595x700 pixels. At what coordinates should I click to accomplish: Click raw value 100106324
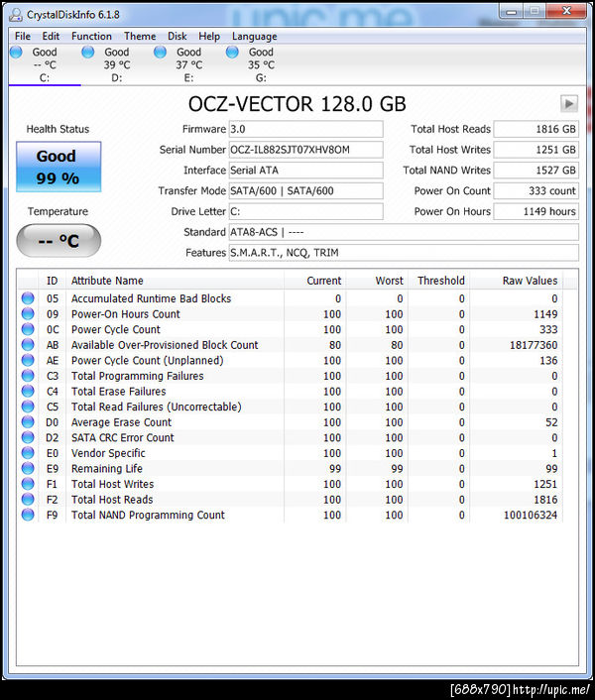click(x=531, y=516)
